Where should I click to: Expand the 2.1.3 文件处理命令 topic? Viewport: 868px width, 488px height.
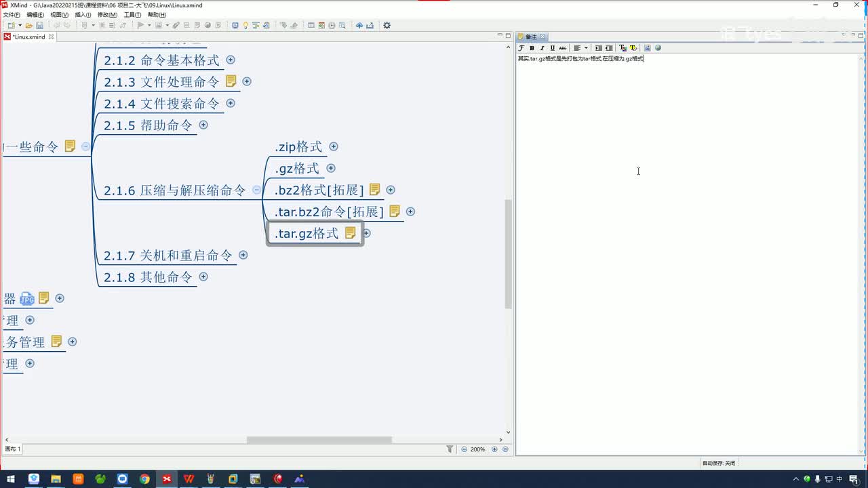click(247, 81)
